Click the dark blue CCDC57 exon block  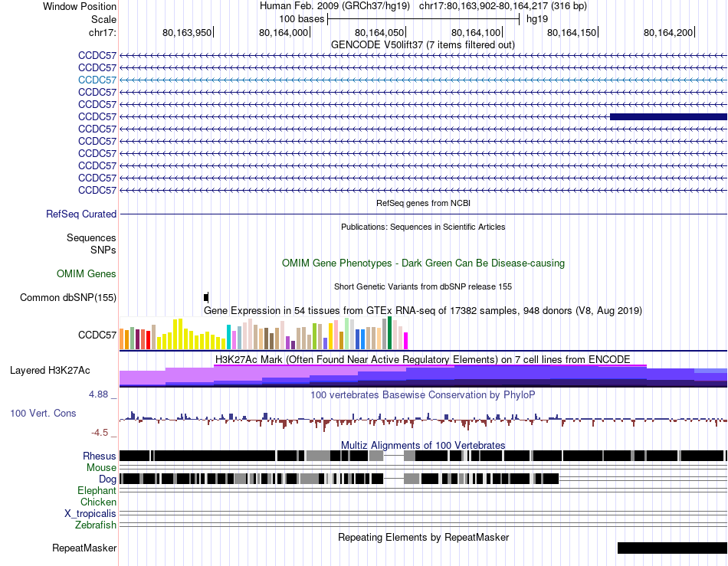point(668,116)
